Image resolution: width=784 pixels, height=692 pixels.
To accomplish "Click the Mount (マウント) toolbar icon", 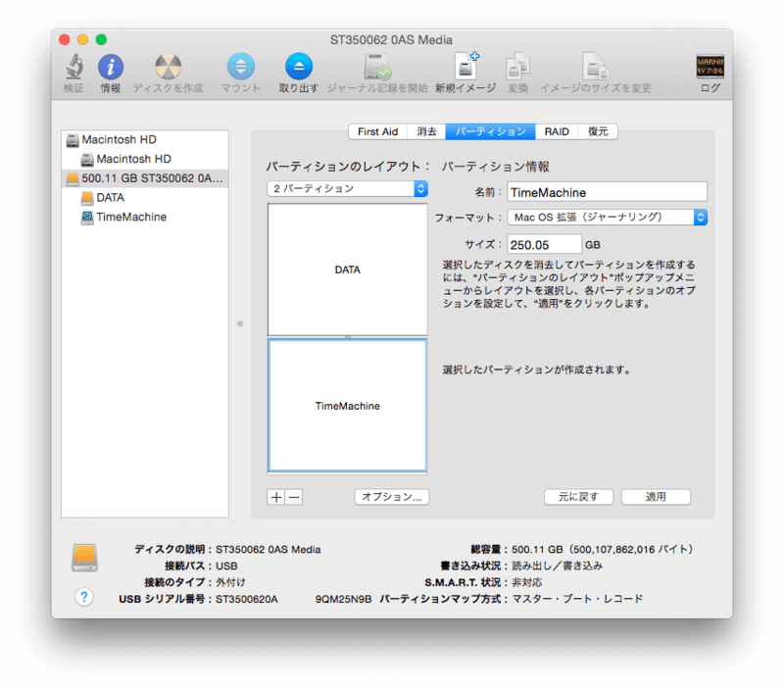I will (x=240, y=69).
